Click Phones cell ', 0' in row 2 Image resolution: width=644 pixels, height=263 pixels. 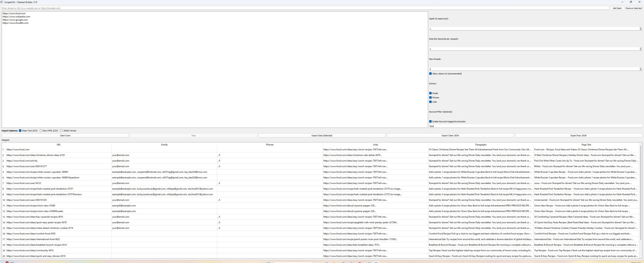[270, 155]
